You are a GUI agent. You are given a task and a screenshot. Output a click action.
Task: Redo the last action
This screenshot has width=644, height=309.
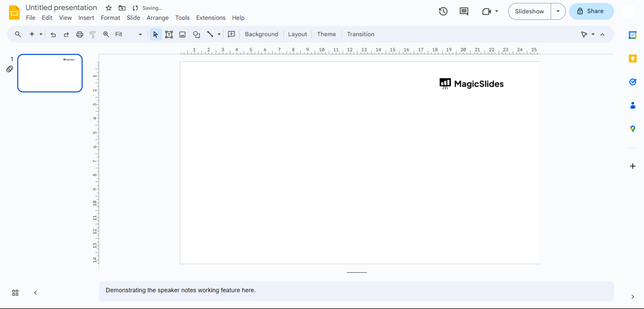[x=66, y=34]
